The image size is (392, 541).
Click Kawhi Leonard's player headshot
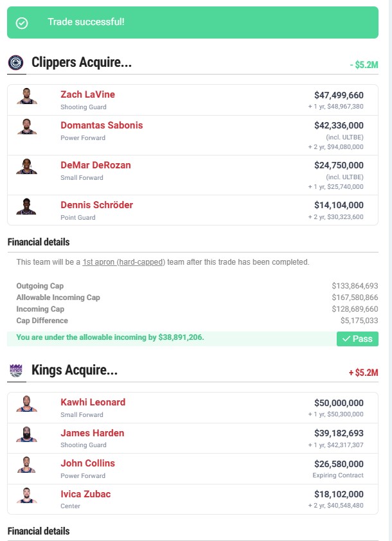click(27, 404)
